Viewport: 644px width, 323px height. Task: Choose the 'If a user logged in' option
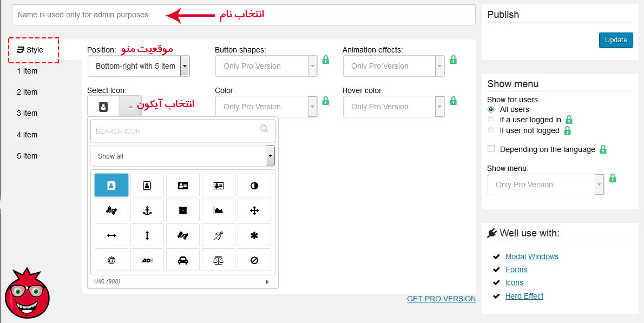[491, 120]
